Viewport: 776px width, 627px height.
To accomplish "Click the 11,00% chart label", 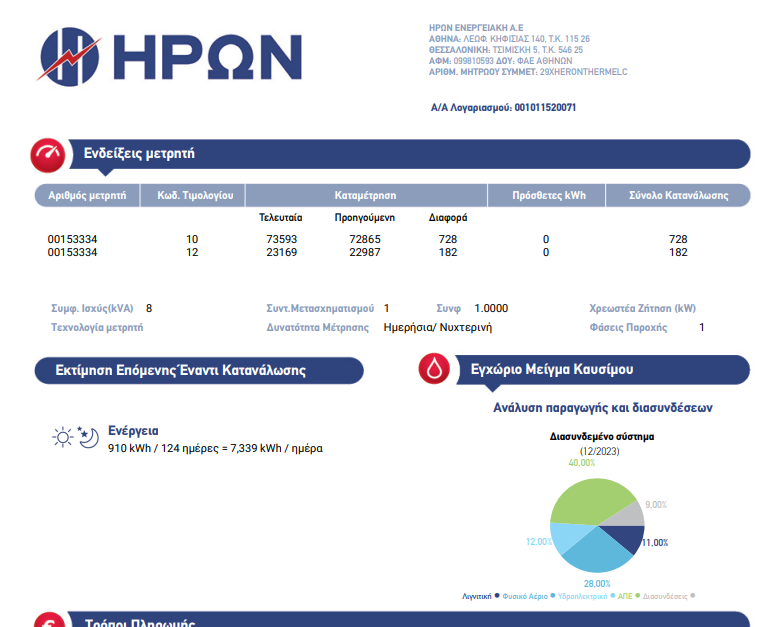I will (655, 543).
